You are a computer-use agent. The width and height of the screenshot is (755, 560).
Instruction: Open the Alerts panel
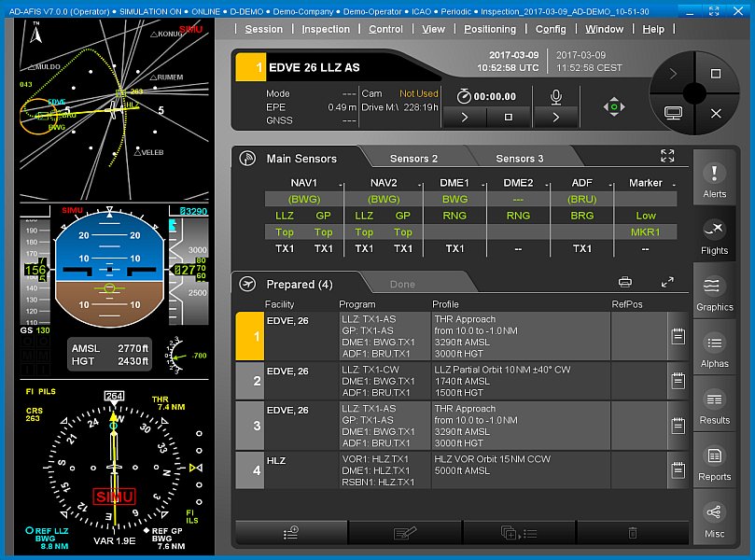[714, 177]
